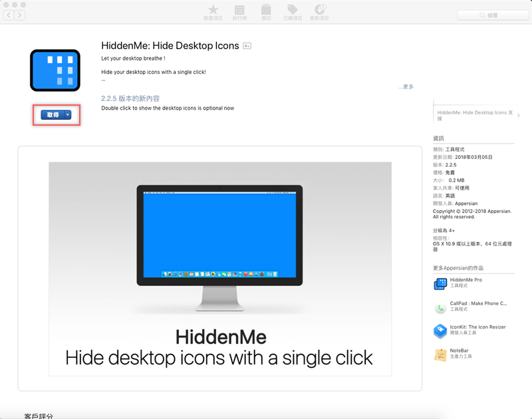The height and width of the screenshot is (419, 532).
Task: Click the developer name Appersian
Action: pos(466,204)
